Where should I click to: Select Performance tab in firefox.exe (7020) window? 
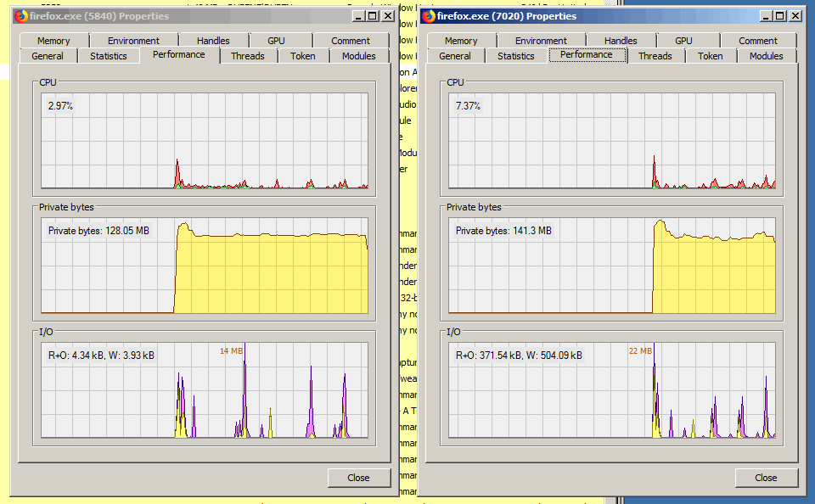point(587,54)
